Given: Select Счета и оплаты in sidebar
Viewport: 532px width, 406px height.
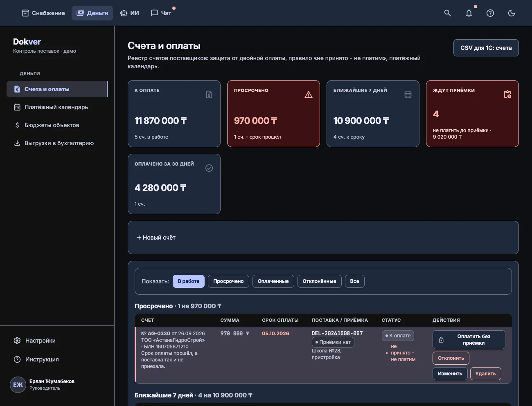Looking at the screenshot, I should click(57, 89).
